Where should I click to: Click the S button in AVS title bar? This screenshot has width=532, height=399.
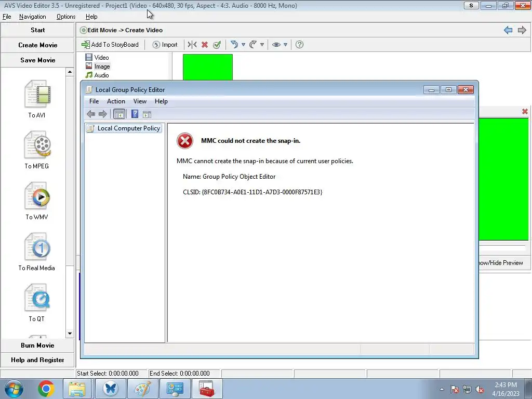coord(471,5)
